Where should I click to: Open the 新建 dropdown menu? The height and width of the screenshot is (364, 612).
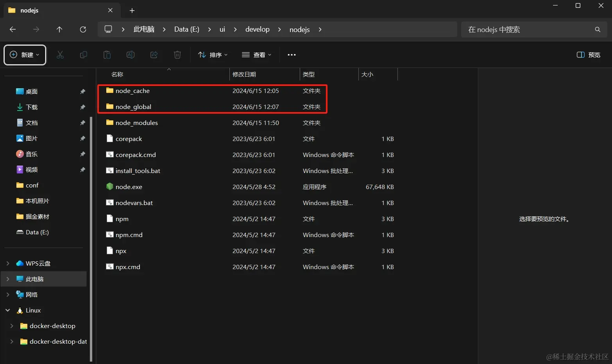[25, 55]
